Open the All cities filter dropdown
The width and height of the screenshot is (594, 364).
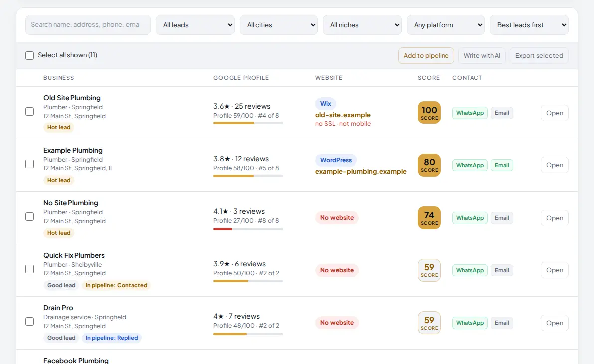(279, 25)
